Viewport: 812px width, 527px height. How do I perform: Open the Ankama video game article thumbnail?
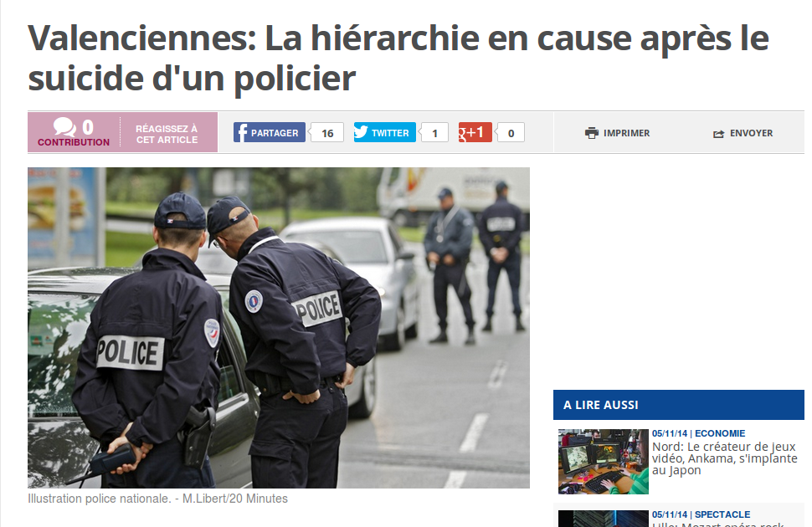click(x=604, y=461)
